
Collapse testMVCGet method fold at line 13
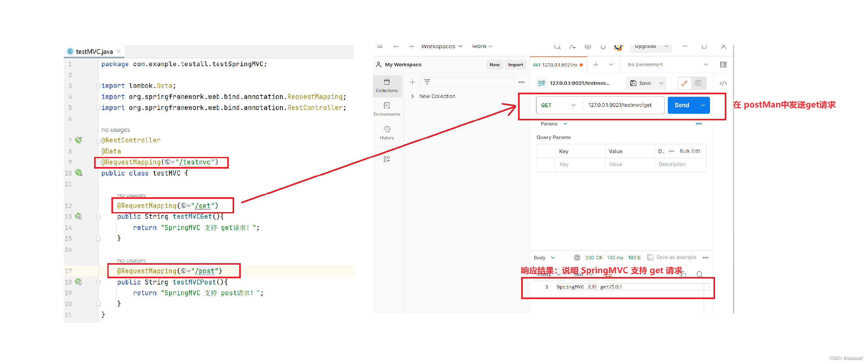point(98,216)
